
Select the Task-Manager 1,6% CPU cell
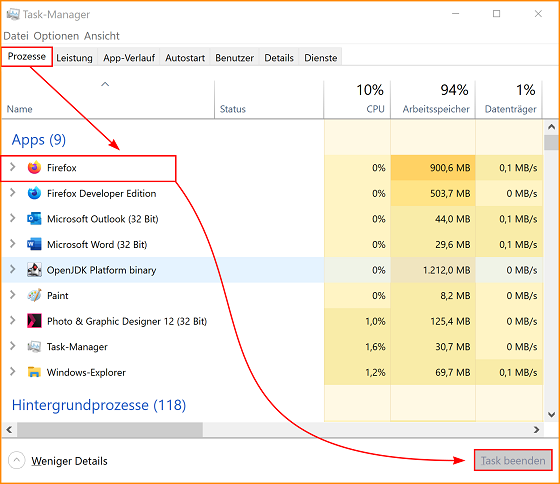(x=357, y=346)
